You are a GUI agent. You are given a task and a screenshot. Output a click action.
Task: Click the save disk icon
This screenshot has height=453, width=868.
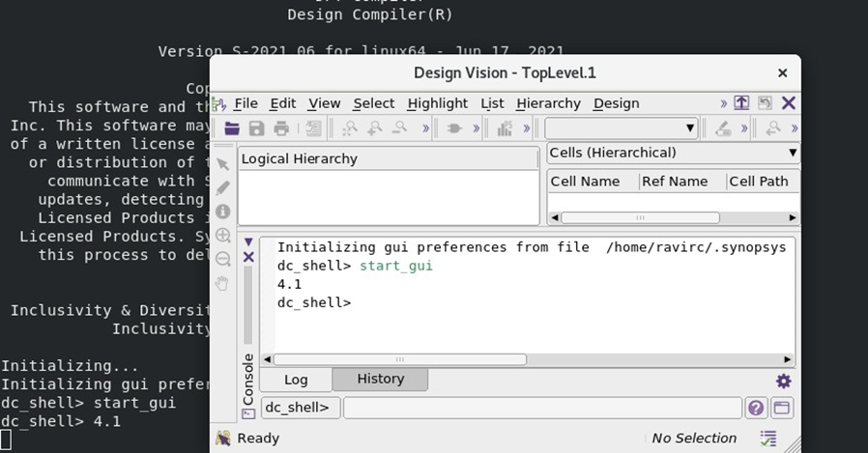(x=256, y=128)
